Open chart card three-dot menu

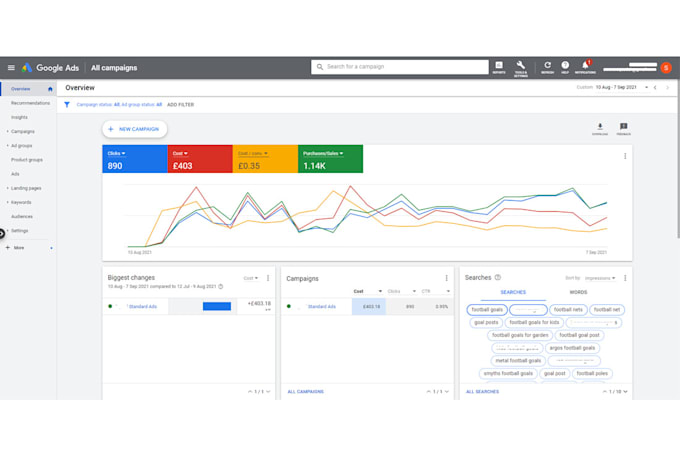[x=625, y=156]
